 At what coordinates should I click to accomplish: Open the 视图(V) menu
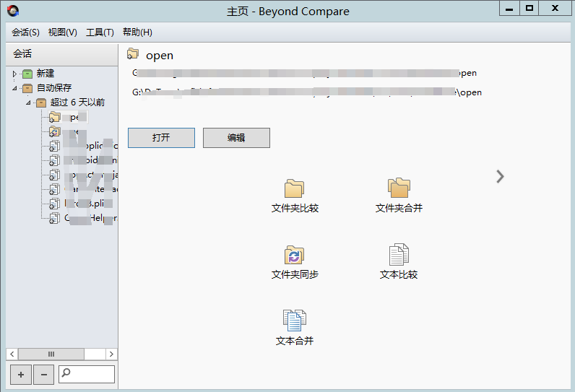click(62, 32)
